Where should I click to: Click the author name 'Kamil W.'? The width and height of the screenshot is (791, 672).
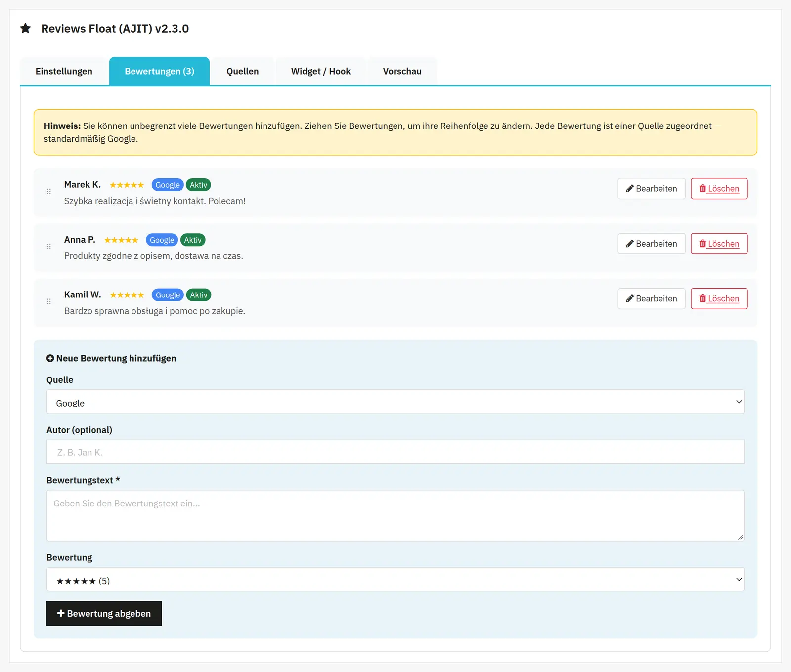pyautogui.click(x=83, y=294)
